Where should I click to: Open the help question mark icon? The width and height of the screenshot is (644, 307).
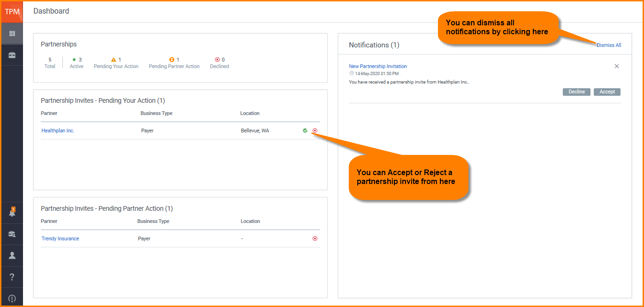tap(12, 277)
